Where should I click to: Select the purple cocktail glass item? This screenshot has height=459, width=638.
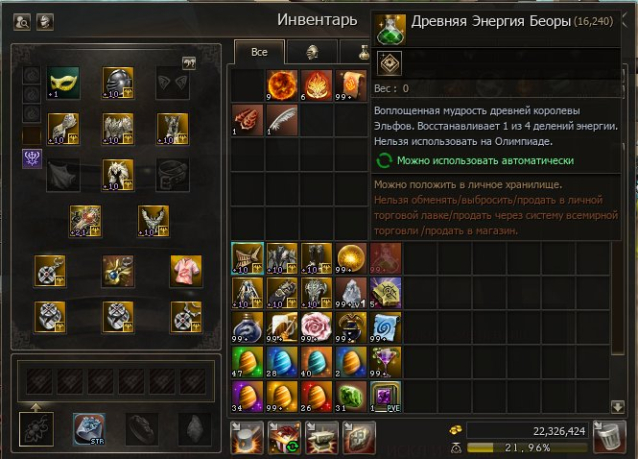pyautogui.click(x=385, y=362)
